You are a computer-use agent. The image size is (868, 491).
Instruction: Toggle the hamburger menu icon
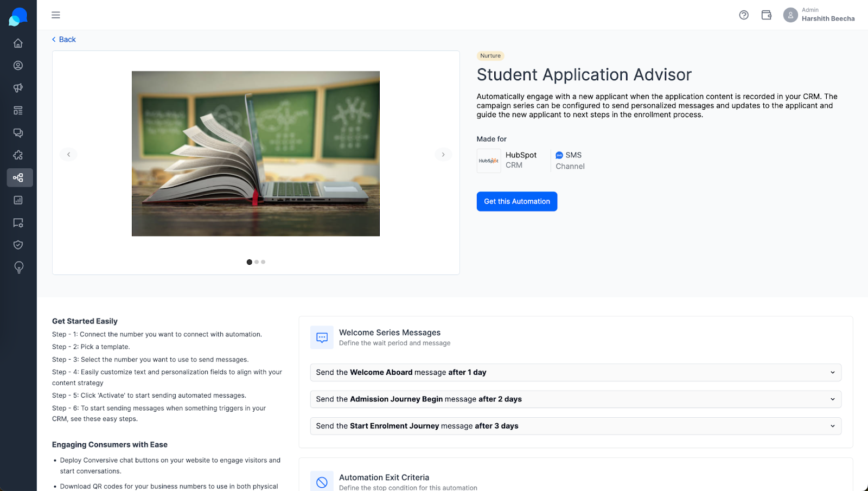coord(56,15)
